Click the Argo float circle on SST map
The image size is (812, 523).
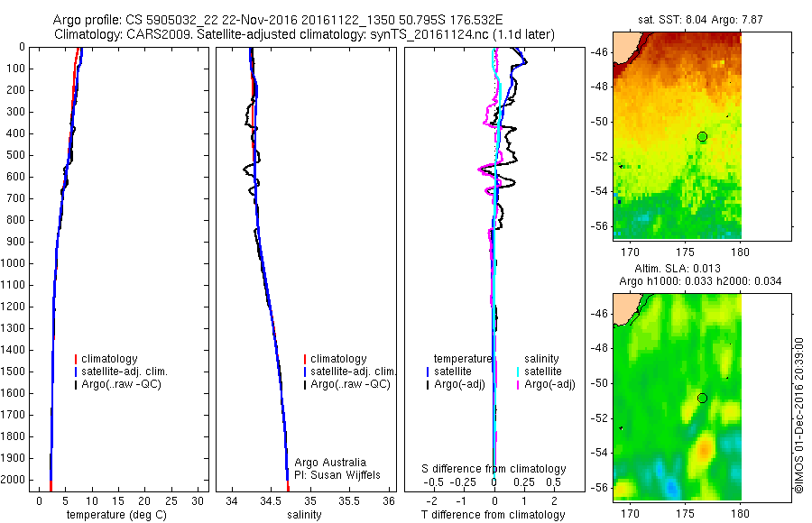coord(702,137)
